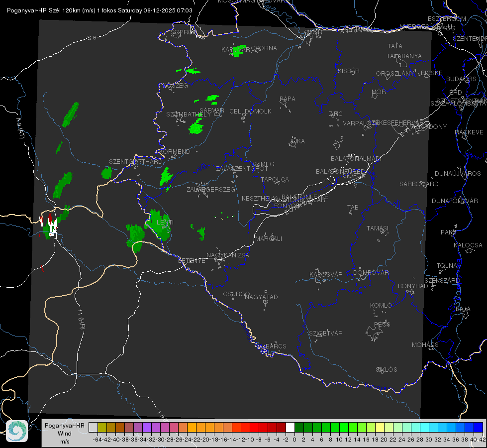
Task: Click the KOMLÓ city label
Action: [381, 305]
